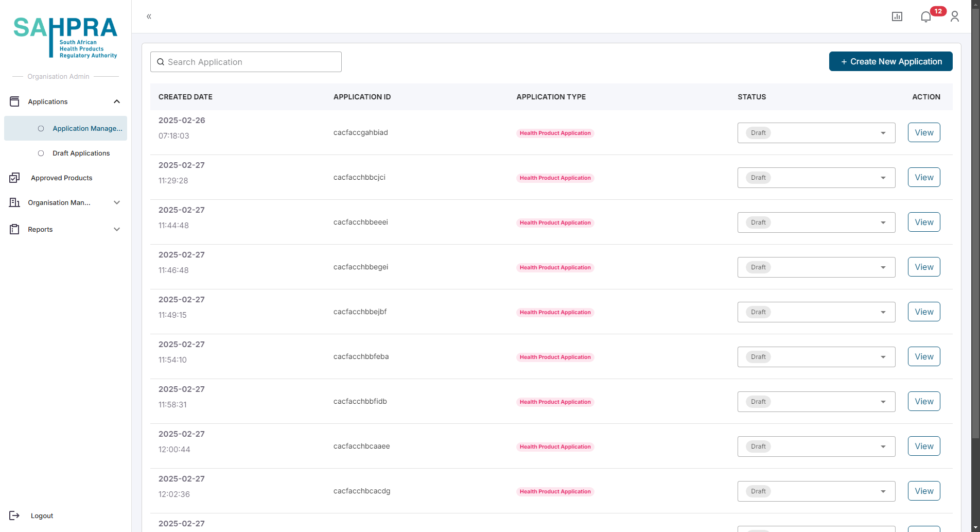Click the Reports clipboard icon
980x532 pixels.
(x=14, y=229)
